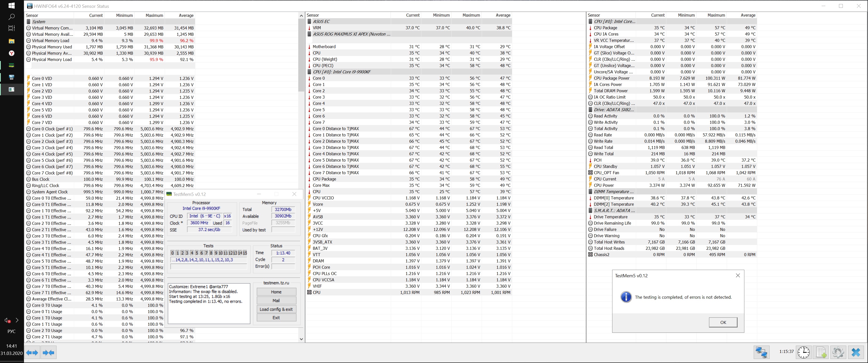
Task: Click the expand columns arrows button
Action: pyautogui.click(x=32, y=353)
